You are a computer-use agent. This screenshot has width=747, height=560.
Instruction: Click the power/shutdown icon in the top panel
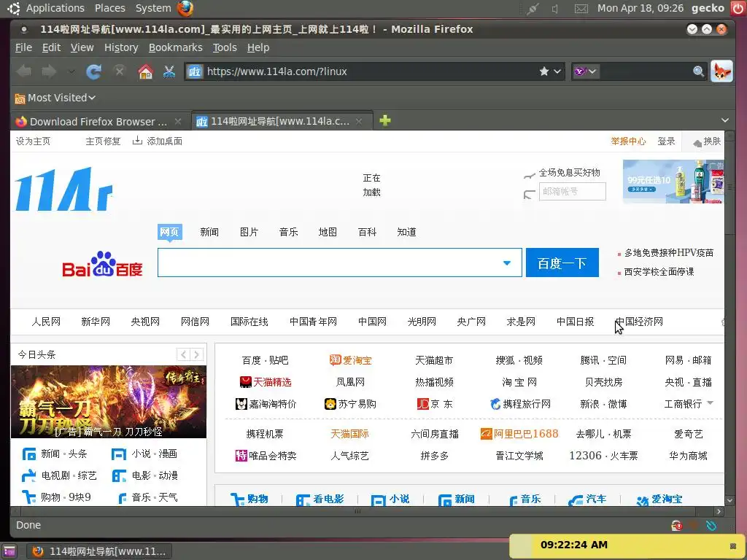(x=738, y=8)
